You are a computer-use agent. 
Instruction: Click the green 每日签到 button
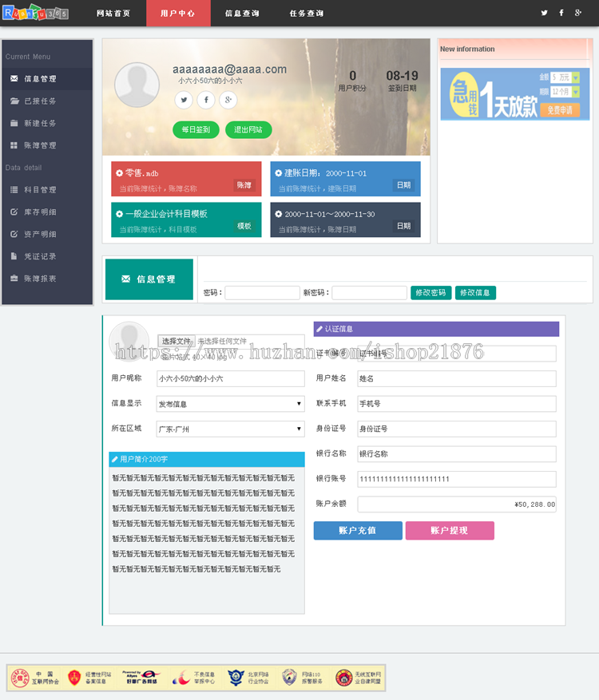coord(195,130)
